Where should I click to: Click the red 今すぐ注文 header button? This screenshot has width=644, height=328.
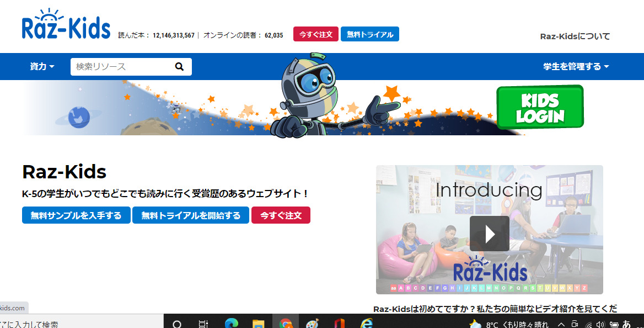315,34
